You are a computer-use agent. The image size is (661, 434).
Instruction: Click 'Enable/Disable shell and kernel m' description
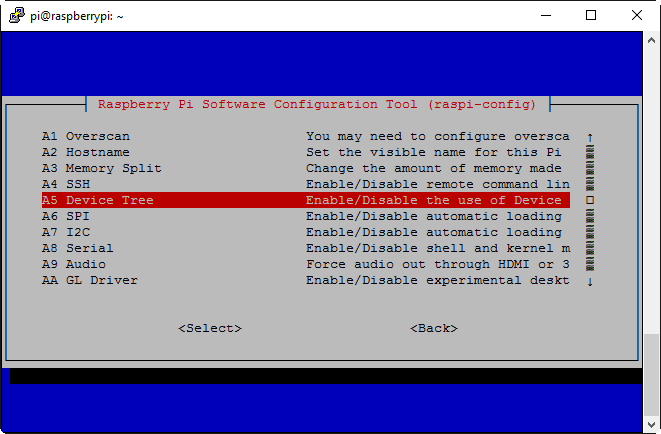pyautogui.click(x=438, y=248)
